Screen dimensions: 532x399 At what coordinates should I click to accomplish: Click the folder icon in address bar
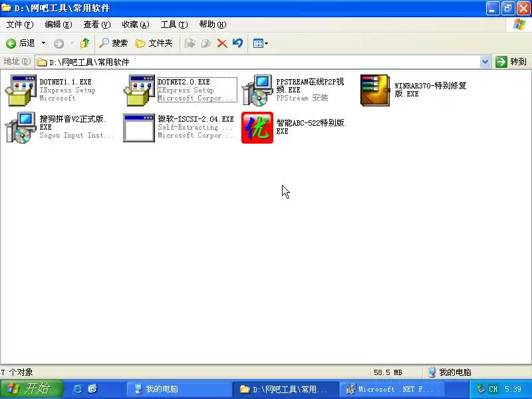tap(42, 62)
